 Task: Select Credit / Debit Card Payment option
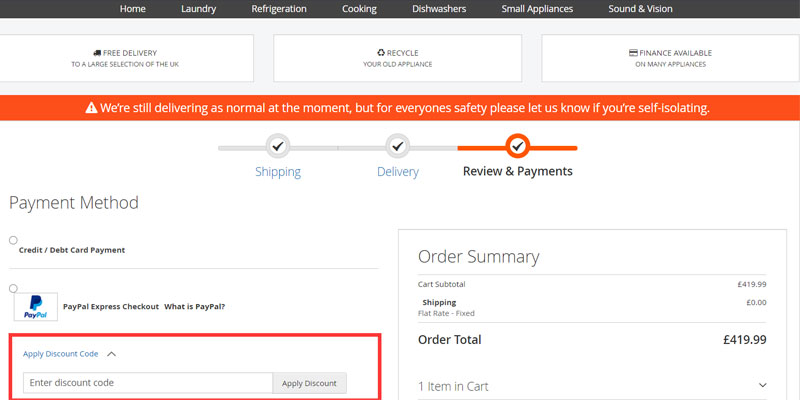click(13, 240)
